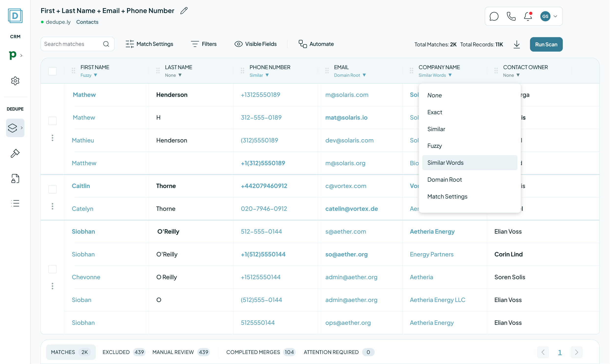This screenshot has width=610, height=364.
Task: Open Phone Number Similar match dropdown
Action: (x=259, y=75)
